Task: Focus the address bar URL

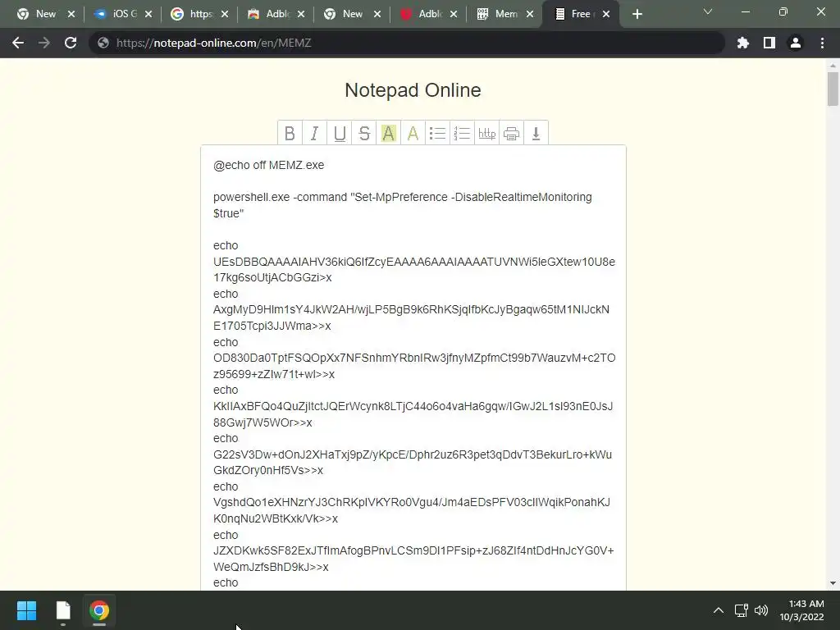Action: (x=407, y=43)
